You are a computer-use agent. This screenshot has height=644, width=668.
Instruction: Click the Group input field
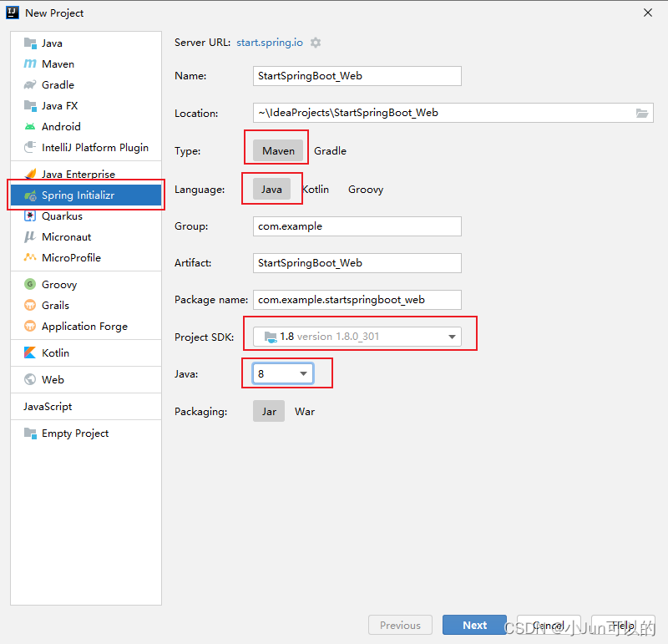point(357,226)
